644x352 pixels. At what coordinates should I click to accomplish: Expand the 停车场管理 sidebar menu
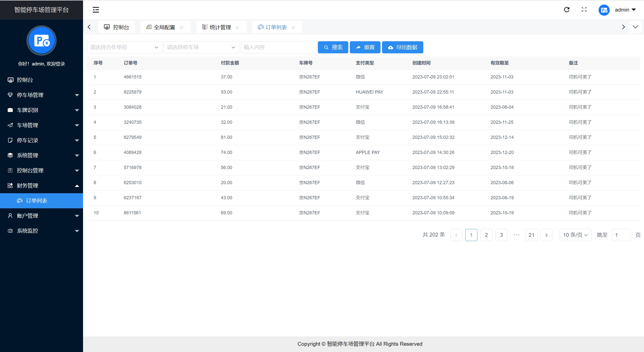(x=42, y=95)
